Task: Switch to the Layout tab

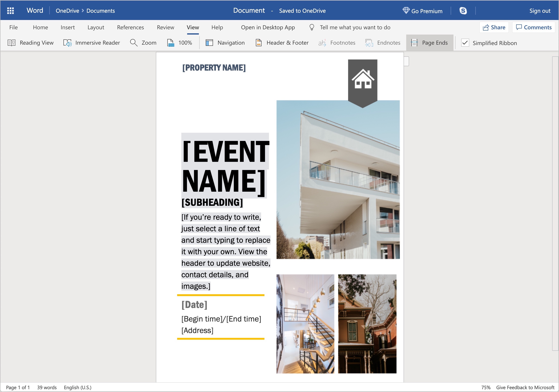Action: (96, 27)
